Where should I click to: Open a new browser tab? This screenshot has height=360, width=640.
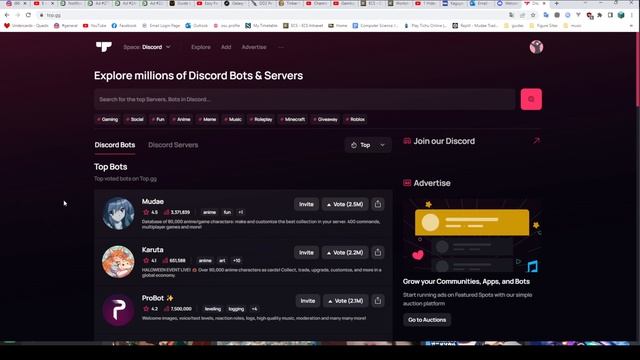[556, 3]
